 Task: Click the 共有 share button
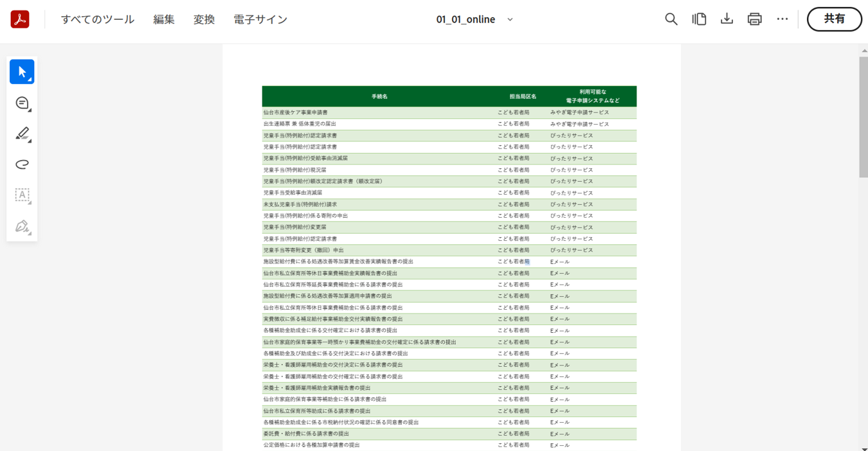pyautogui.click(x=834, y=19)
